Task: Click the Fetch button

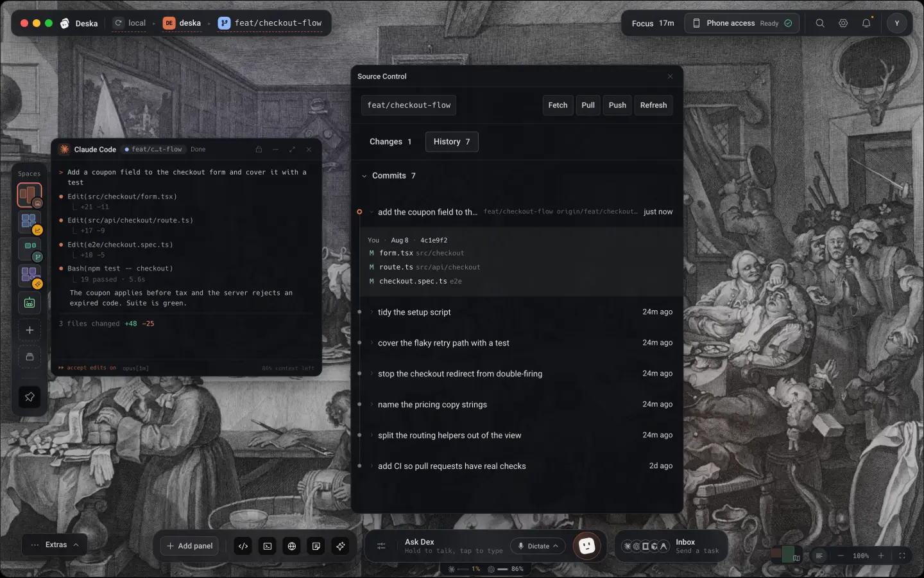Action: point(558,105)
